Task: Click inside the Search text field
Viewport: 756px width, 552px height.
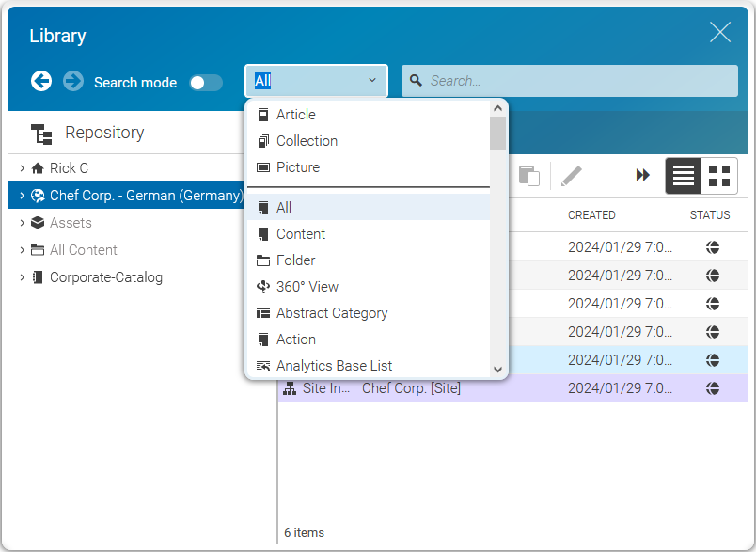Action: (x=564, y=81)
